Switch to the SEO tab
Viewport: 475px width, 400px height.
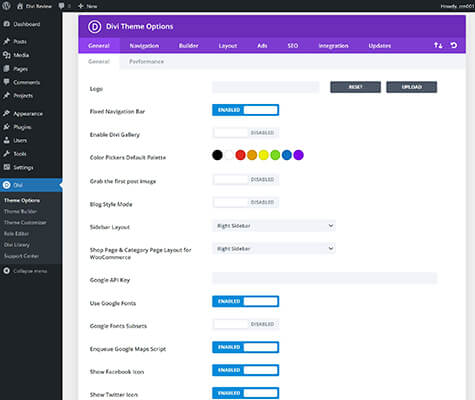293,45
